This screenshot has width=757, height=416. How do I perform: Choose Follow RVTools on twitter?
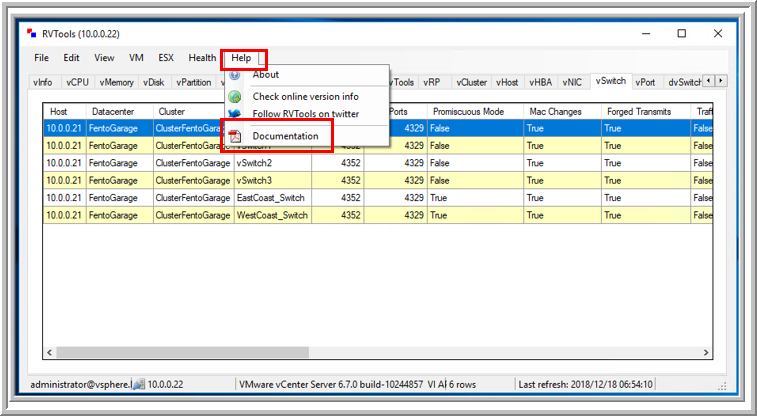click(305, 114)
